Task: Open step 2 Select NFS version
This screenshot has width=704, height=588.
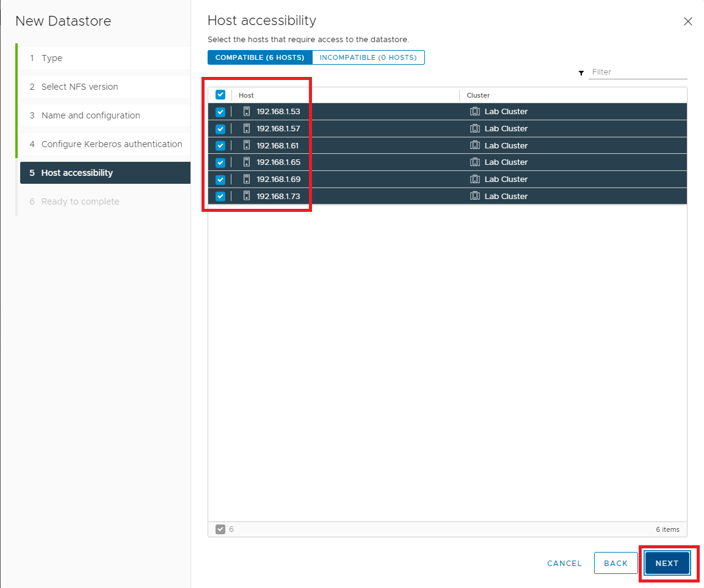Action: pyautogui.click(x=79, y=87)
